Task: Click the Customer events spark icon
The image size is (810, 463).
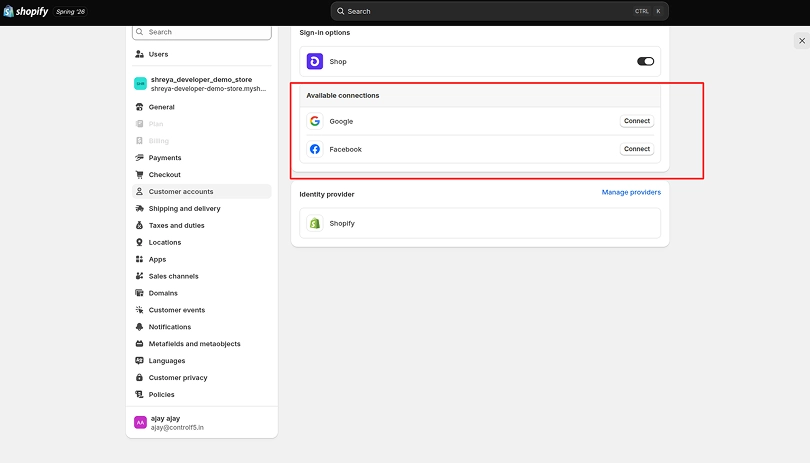Action: [139, 310]
